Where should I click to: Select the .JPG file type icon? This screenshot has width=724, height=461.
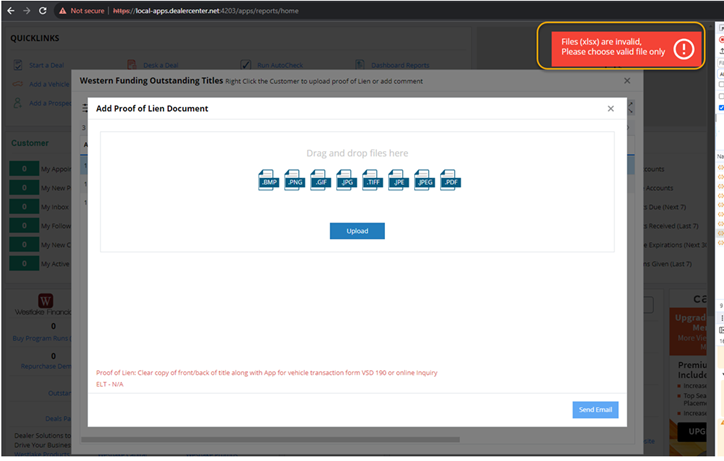click(346, 180)
